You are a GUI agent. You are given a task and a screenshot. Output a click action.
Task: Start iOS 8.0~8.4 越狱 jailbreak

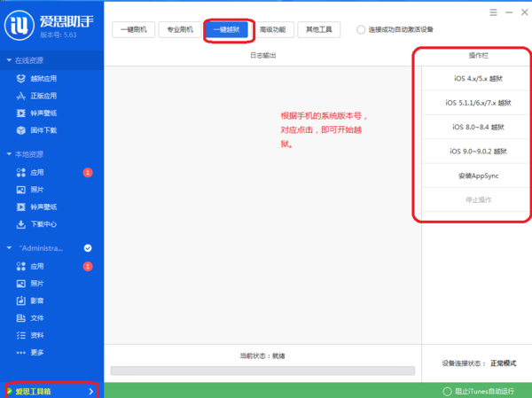coord(478,127)
